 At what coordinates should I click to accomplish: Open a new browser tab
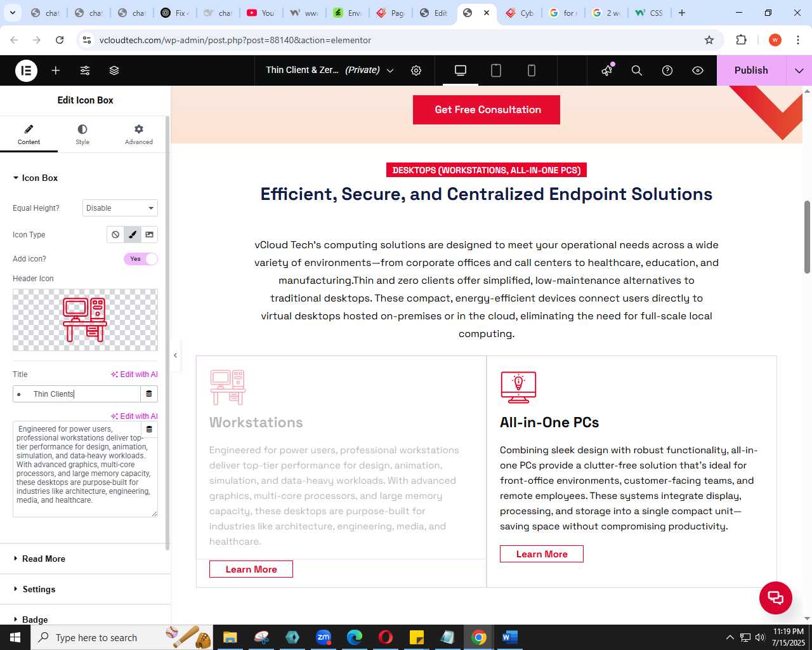click(x=682, y=13)
